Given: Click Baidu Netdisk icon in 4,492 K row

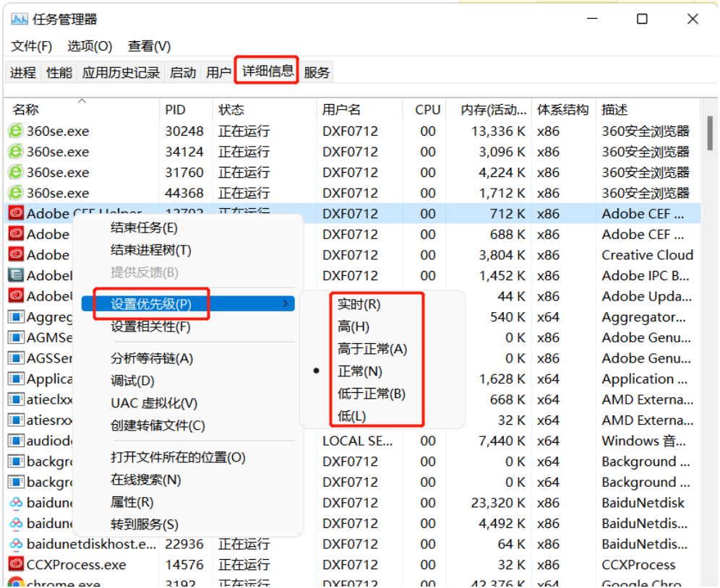Looking at the screenshot, I should [16, 523].
